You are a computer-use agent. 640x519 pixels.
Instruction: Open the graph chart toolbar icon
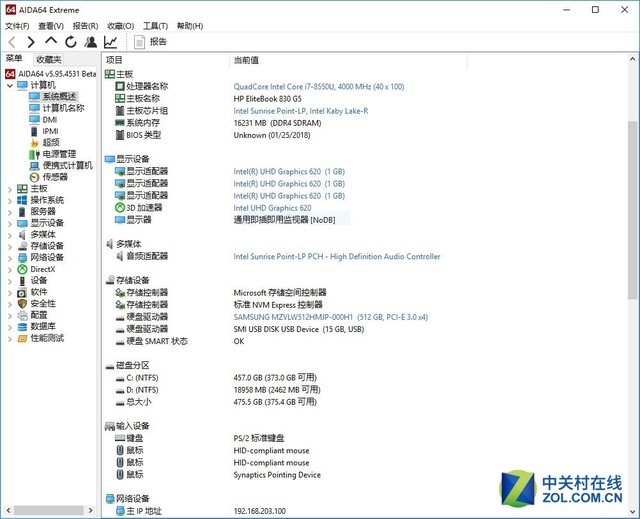coord(110,42)
